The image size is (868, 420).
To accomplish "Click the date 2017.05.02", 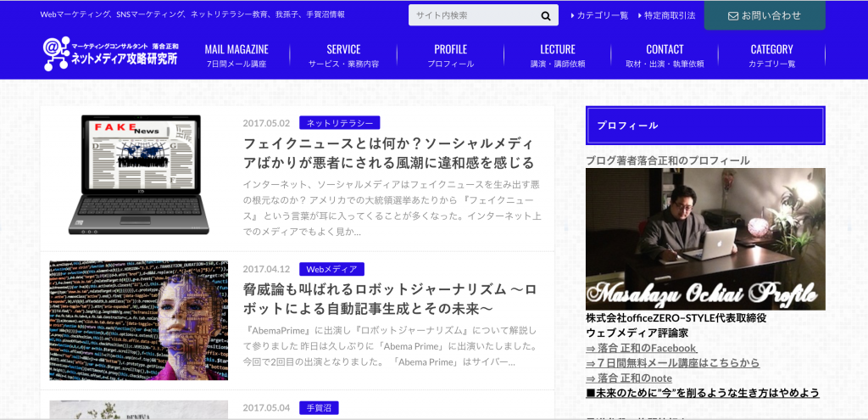I will (266, 123).
